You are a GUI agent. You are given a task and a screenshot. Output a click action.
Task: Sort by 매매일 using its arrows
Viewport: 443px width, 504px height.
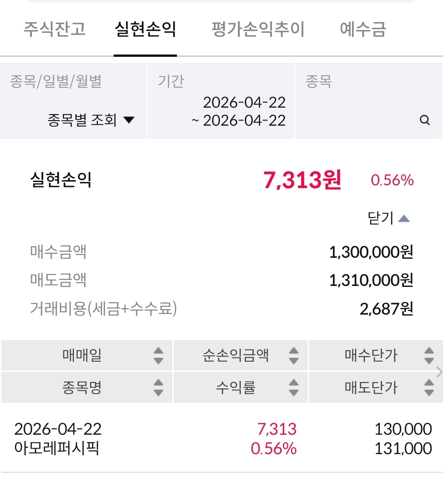(x=158, y=356)
